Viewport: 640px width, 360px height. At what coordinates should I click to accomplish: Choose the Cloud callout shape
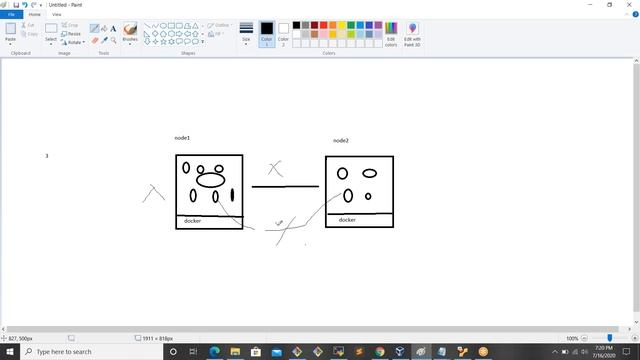click(x=195, y=41)
